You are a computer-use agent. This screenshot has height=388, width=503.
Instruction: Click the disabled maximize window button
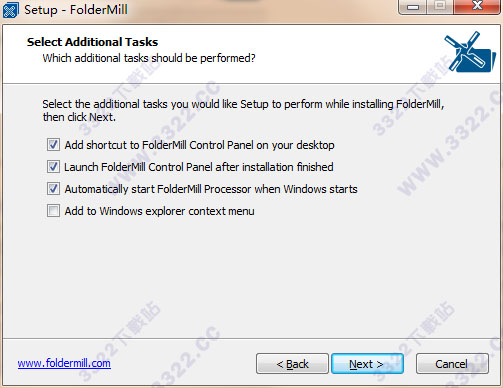(x=440, y=6)
